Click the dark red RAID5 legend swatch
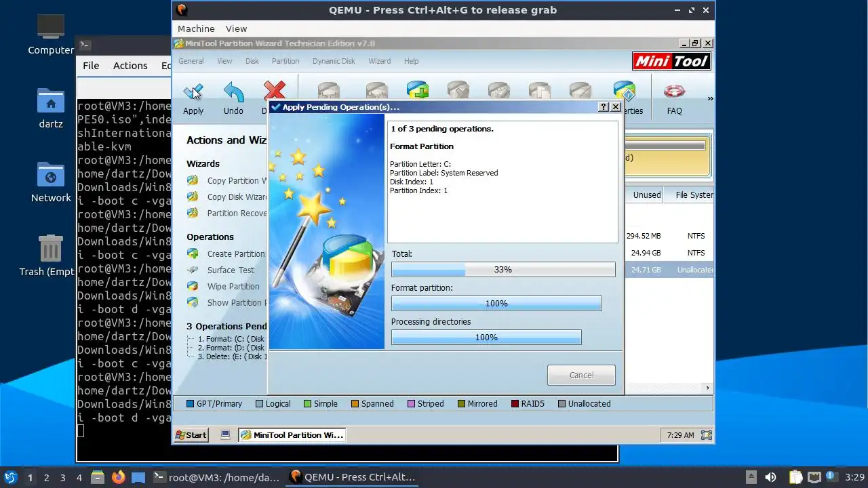 [515, 404]
